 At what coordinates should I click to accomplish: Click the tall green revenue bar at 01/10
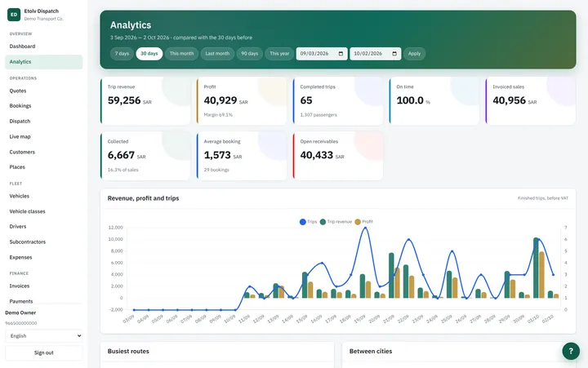[536, 268]
